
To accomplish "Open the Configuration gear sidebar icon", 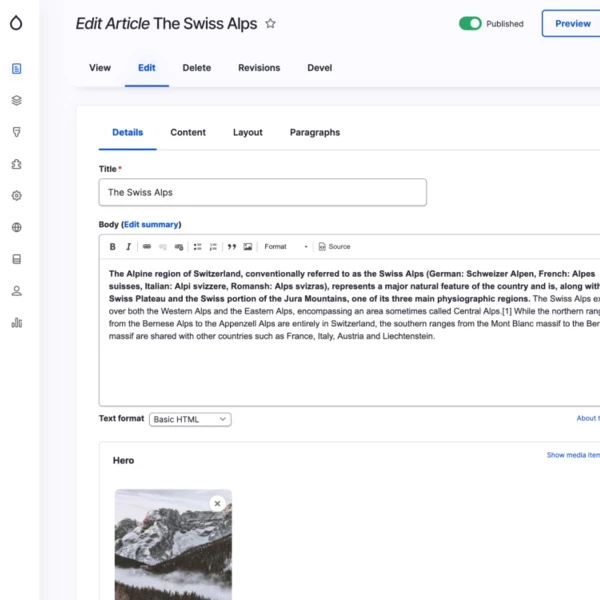I will click(16, 196).
